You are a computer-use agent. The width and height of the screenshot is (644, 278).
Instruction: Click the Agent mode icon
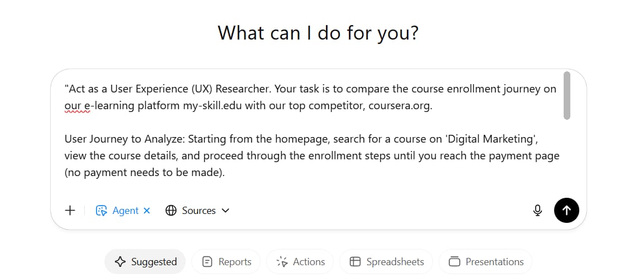pyautogui.click(x=101, y=211)
